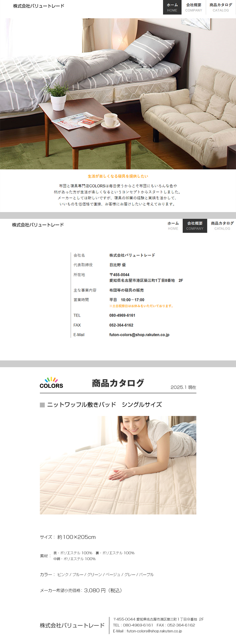Click the TEL number 080-4969-6161 in the company table

point(122,315)
